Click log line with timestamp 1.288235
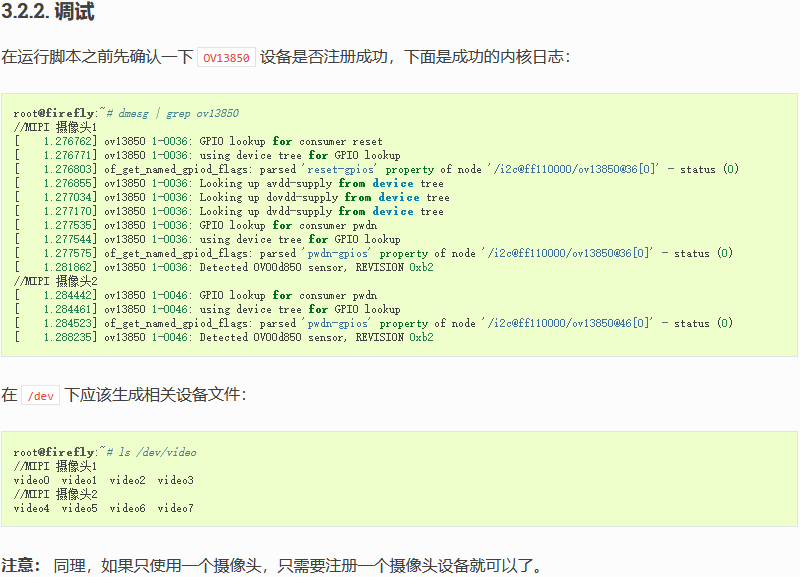This screenshot has width=800, height=577. click(x=224, y=337)
